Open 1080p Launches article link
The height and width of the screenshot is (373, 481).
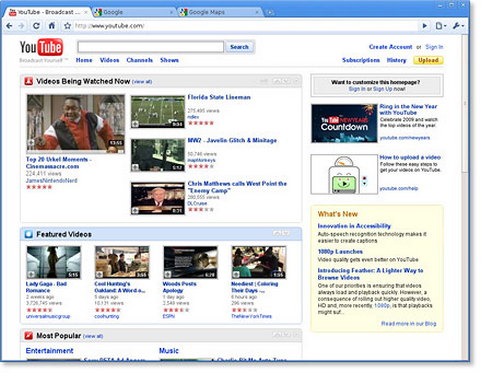(x=340, y=252)
